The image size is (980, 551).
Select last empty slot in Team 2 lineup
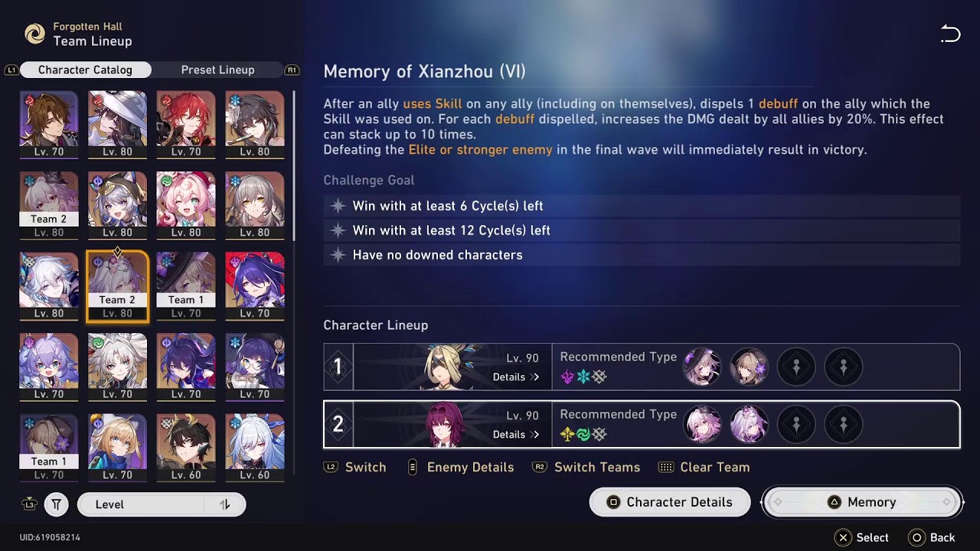[843, 424]
